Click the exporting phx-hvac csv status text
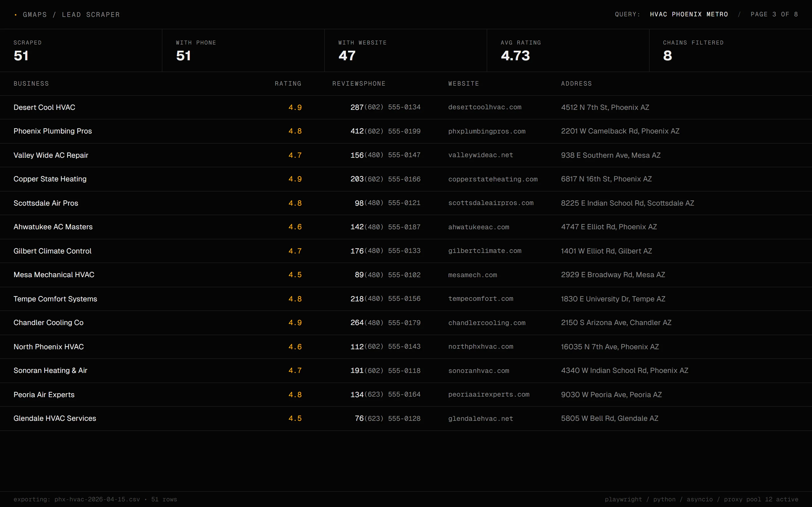 pos(95,499)
